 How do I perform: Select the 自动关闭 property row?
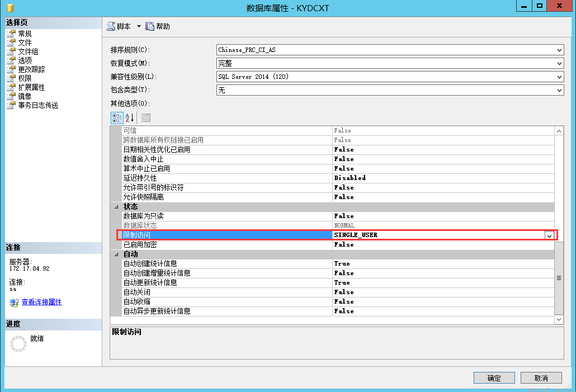338,292
